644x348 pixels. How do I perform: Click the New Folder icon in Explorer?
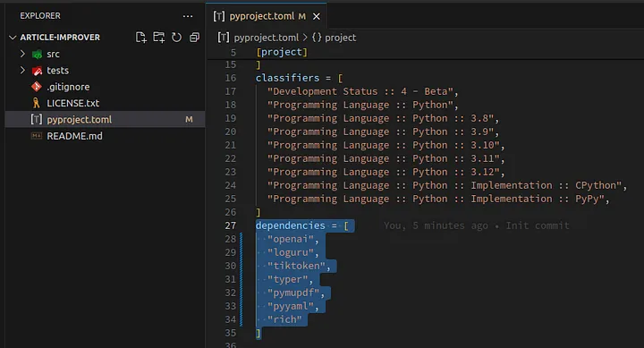click(x=158, y=38)
